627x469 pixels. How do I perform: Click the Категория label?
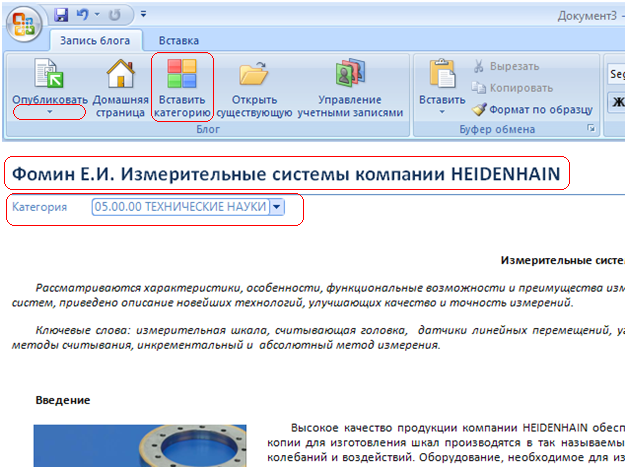39,207
